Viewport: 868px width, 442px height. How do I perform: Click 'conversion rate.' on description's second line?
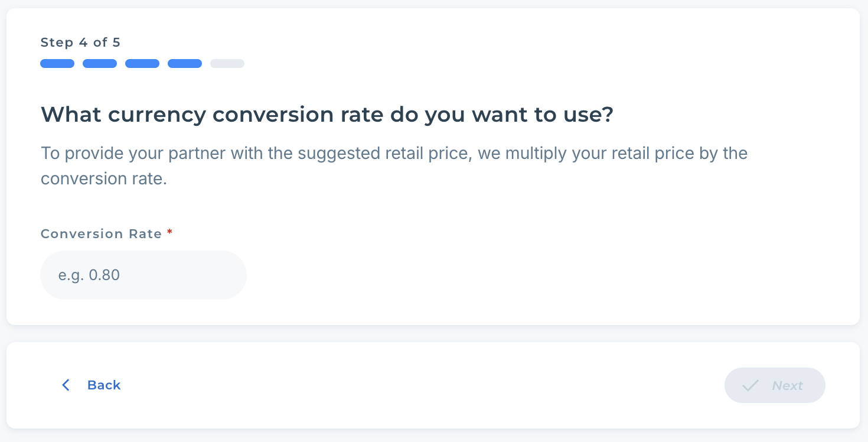pos(104,178)
